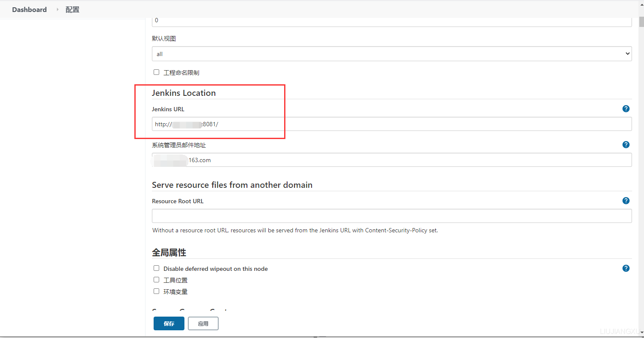Click the empty Resource Root URL field
644x338 pixels.
[392, 216]
